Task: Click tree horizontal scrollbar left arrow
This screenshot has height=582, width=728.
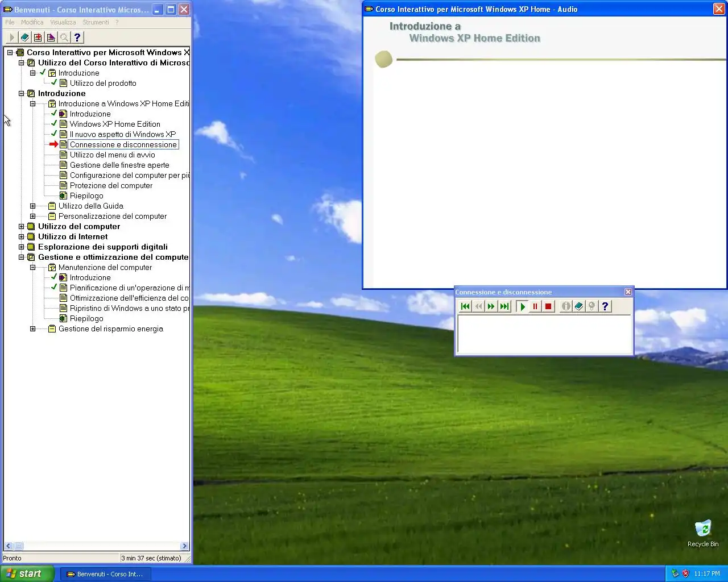Action: pos(9,546)
